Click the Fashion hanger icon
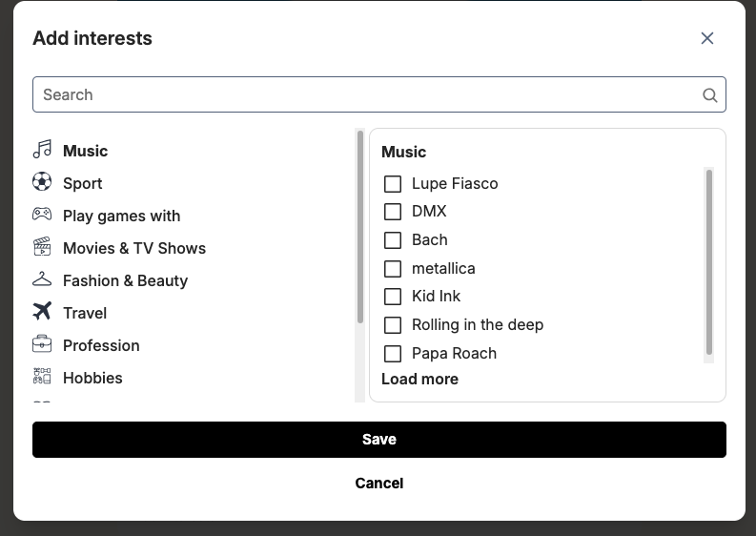756x536 pixels. (x=42, y=279)
